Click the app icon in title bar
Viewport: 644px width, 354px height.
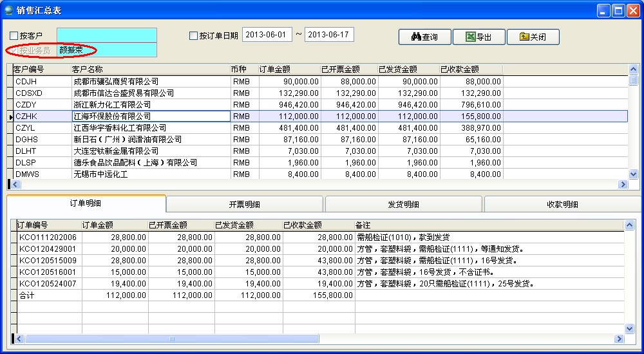coord(8,10)
